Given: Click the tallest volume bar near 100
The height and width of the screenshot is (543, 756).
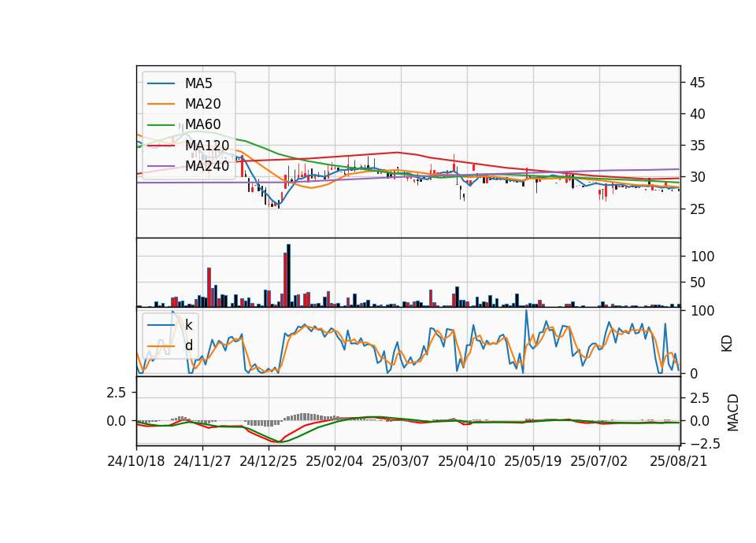Looking at the screenshot, I should coord(288,275).
